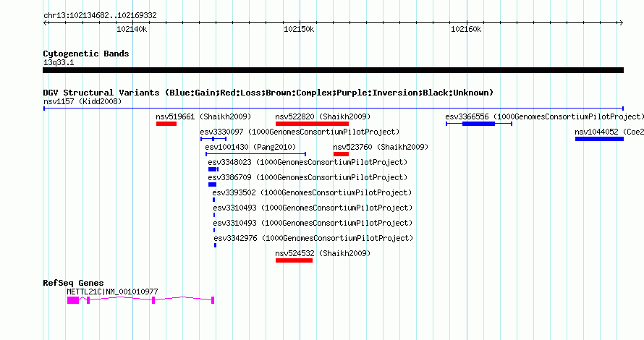Select the DGV Structural Variants track title
Image resolution: width=644 pixels, height=340 pixels.
click(268, 93)
